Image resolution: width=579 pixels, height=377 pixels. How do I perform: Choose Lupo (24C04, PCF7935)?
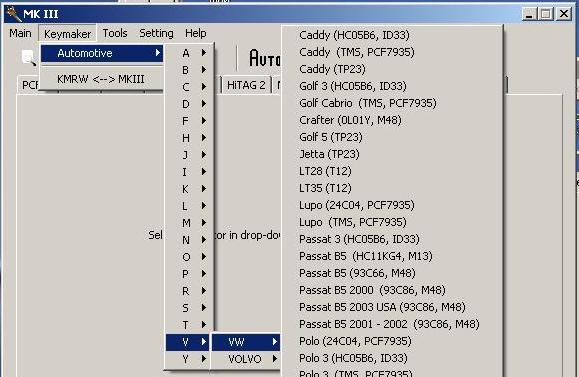point(392,205)
